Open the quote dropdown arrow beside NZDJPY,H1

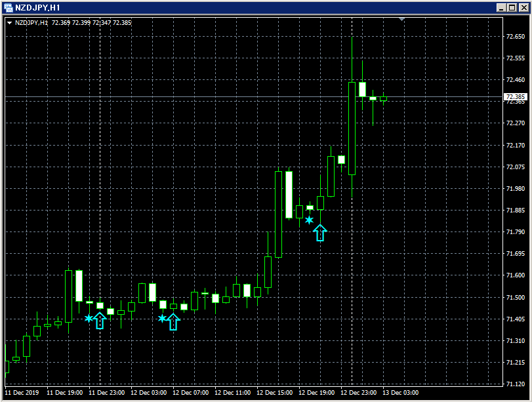click(9, 22)
